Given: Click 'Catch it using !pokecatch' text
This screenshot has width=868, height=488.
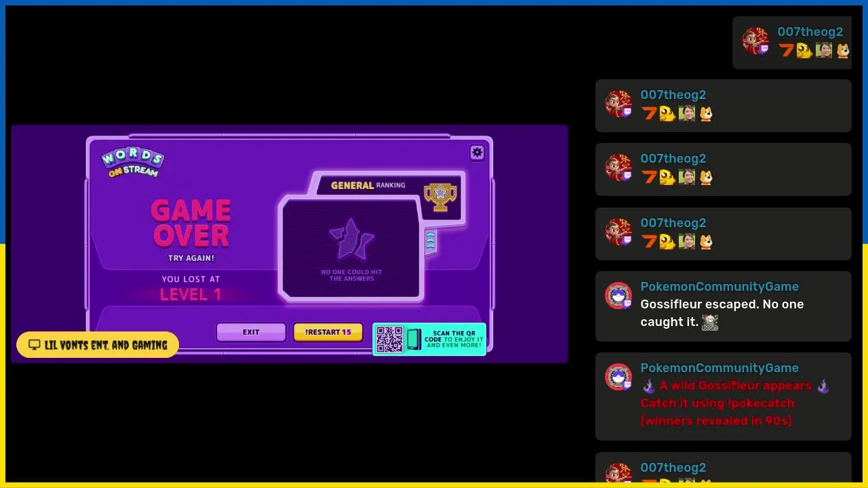Looking at the screenshot, I should click(x=717, y=403).
